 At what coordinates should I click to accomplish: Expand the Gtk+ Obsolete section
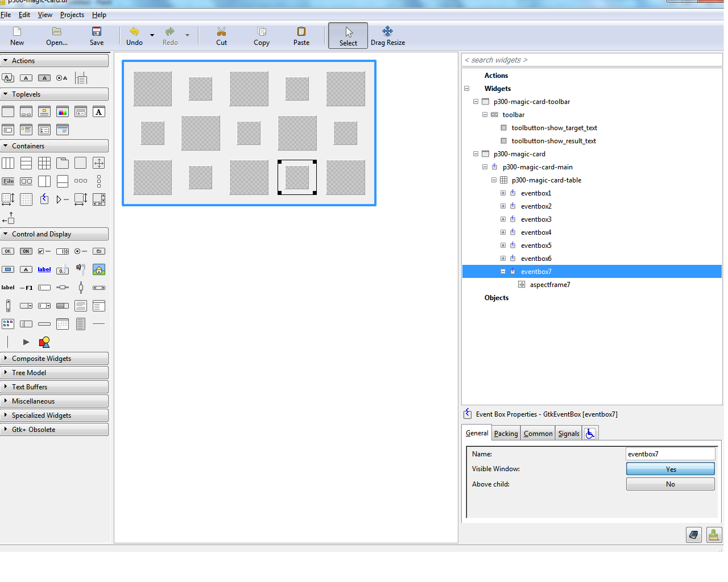pyautogui.click(x=55, y=430)
